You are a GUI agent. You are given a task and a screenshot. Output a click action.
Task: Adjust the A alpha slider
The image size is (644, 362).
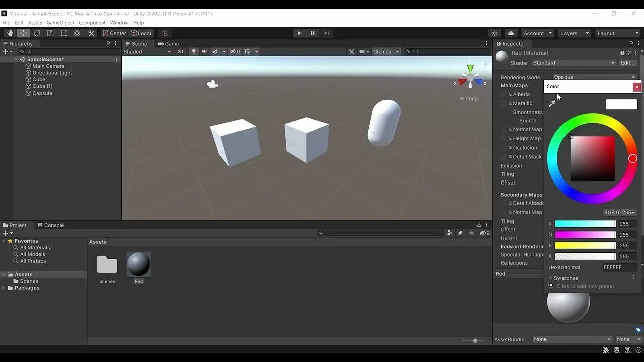pyautogui.click(x=585, y=256)
